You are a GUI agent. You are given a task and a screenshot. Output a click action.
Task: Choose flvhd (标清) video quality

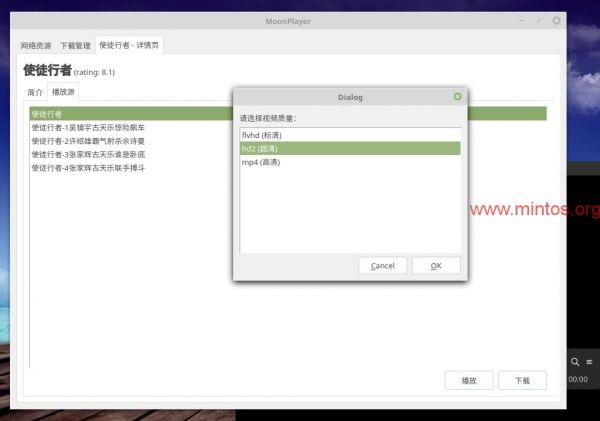[x=264, y=133]
